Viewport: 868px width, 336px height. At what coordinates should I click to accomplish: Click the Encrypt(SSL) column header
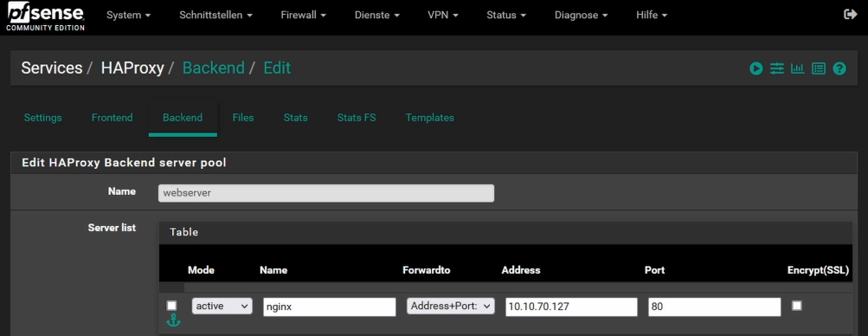pos(818,270)
